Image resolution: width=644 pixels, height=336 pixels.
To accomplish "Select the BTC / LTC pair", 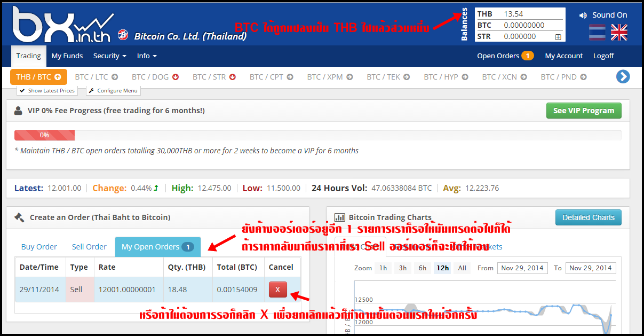I will 96,77.
